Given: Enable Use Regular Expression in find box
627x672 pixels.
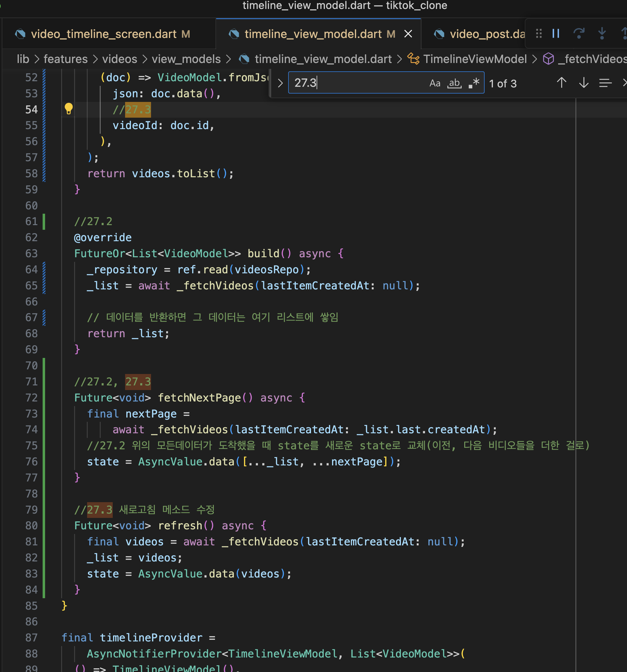Looking at the screenshot, I should pos(474,83).
